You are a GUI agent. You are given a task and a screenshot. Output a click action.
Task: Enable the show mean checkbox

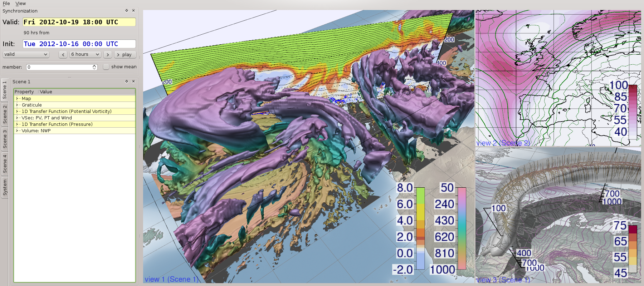click(106, 67)
